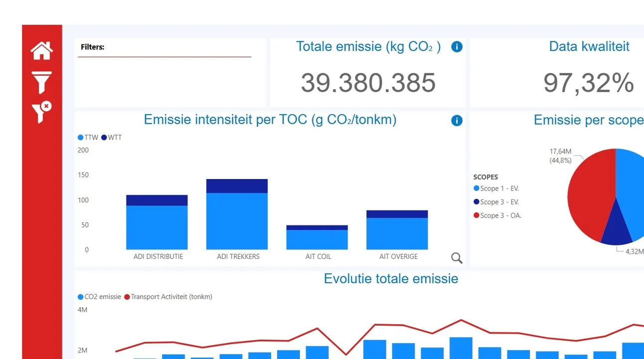Click the AIT OVERIGE axis label
The height and width of the screenshot is (359, 644).
point(398,256)
